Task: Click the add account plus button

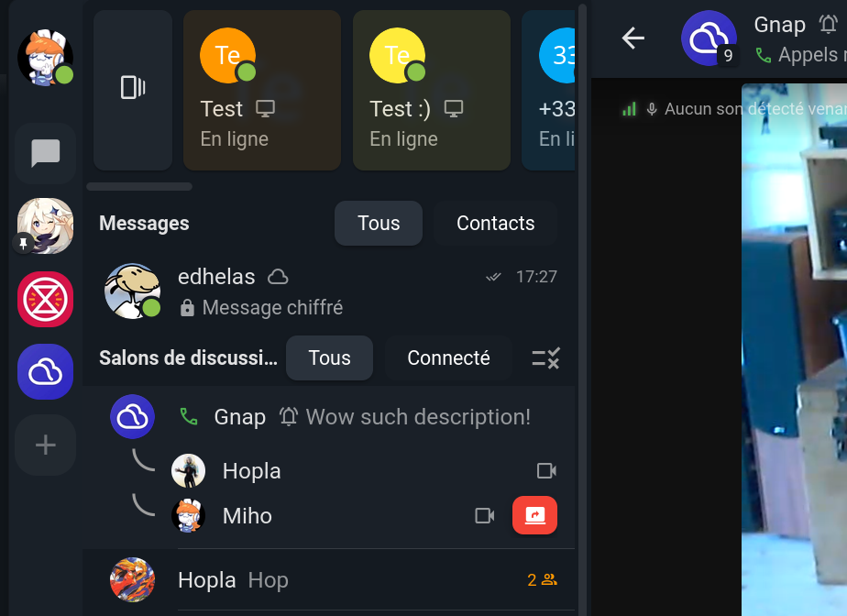Action: pos(46,445)
